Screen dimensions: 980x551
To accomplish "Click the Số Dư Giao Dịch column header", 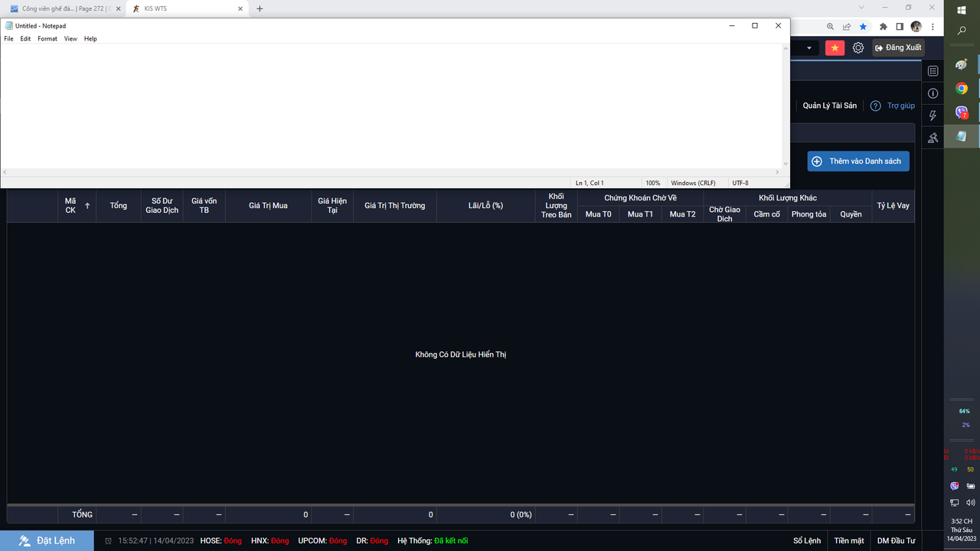I will pyautogui.click(x=162, y=206).
